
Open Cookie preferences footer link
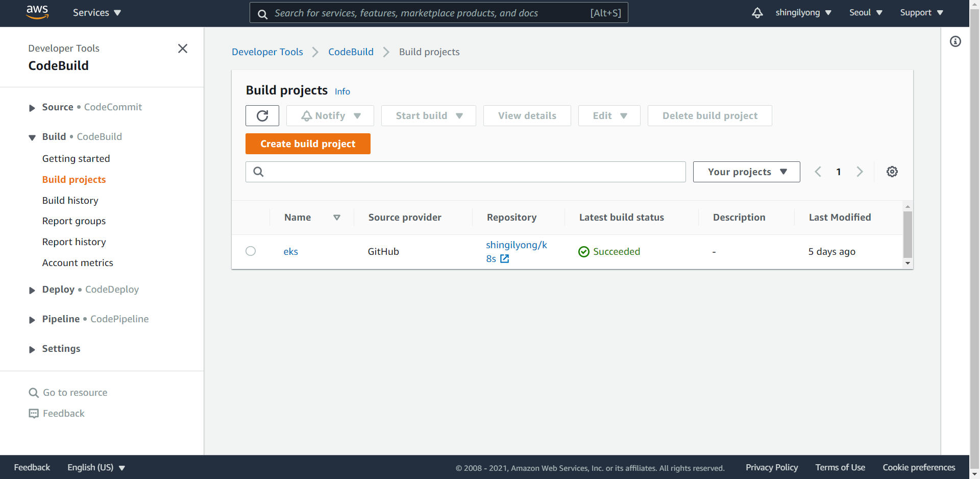click(x=919, y=468)
